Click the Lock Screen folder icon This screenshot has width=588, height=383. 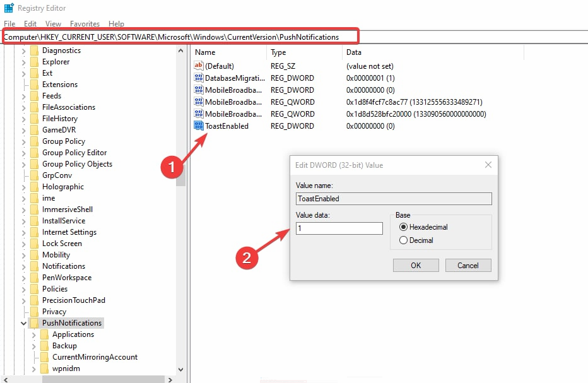click(x=34, y=244)
